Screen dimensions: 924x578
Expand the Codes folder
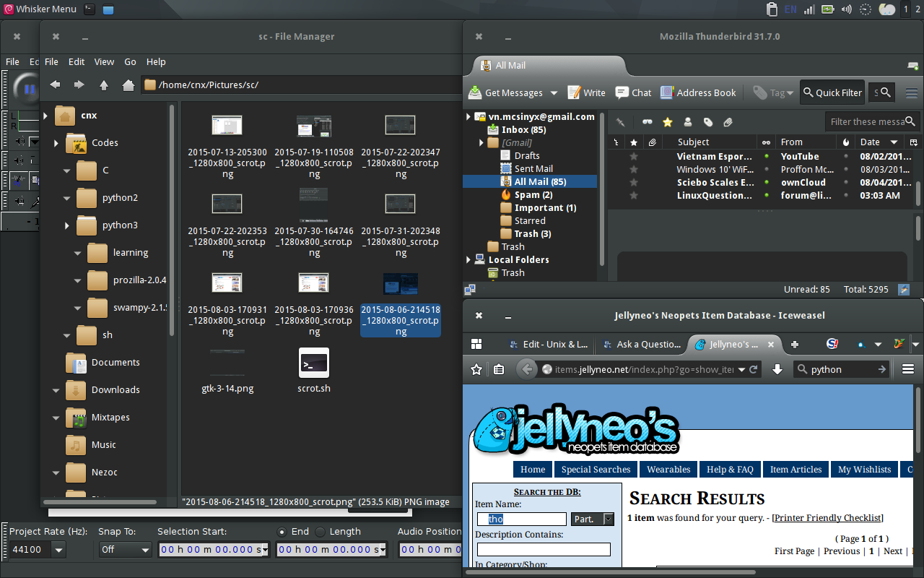pos(56,143)
